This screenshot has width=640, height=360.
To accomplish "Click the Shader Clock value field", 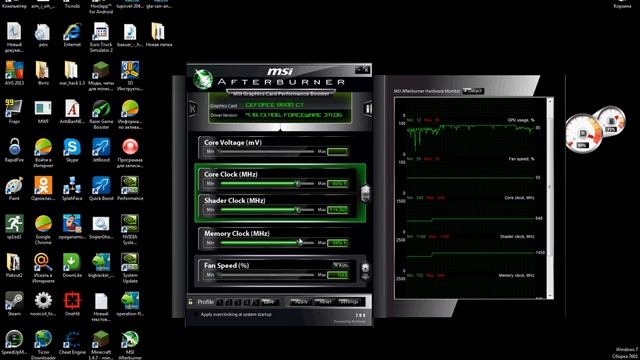I will pyautogui.click(x=338, y=210).
